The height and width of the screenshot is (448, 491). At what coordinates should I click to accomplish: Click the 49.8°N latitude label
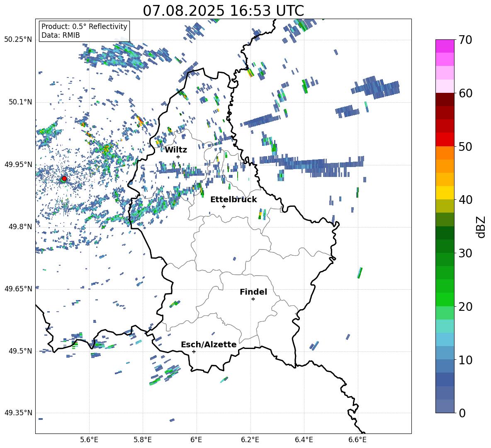click(20, 227)
